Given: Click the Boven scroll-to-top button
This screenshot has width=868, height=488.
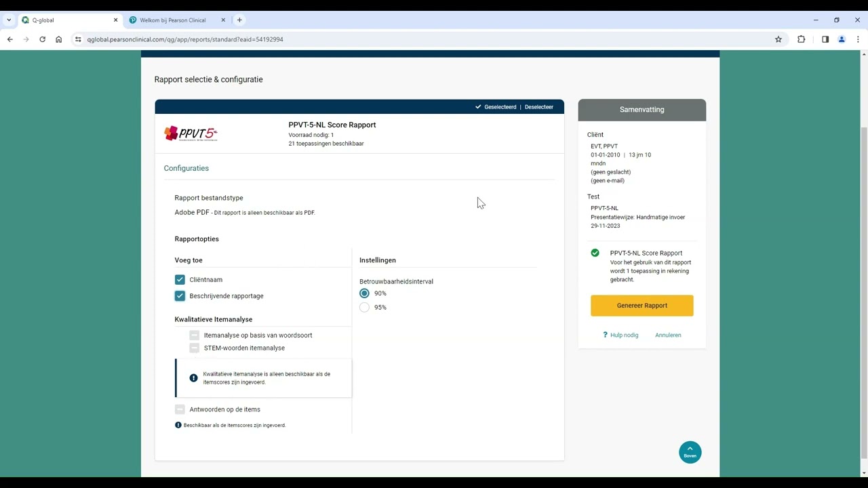Looking at the screenshot, I should pos(690,452).
